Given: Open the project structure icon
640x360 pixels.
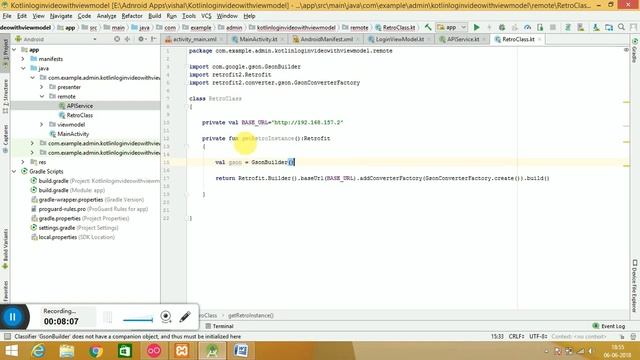Looking at the screenshot, I should (x=609, y=27).
